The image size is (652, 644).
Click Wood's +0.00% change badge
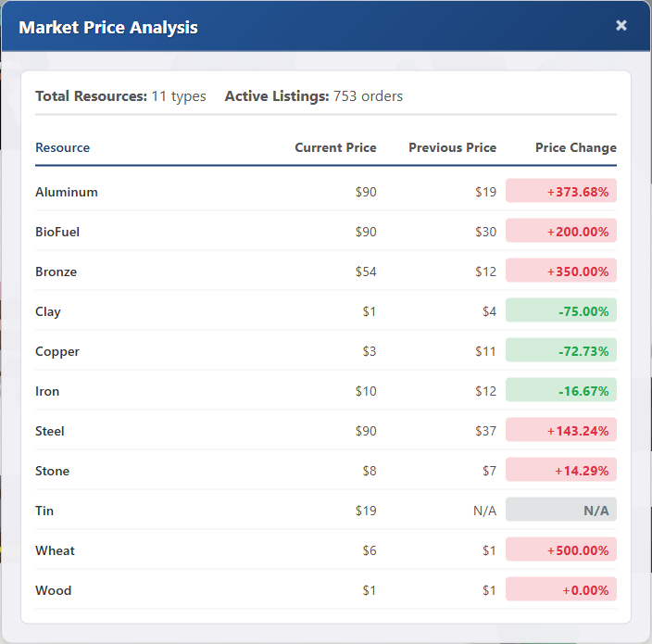[561, 590]
